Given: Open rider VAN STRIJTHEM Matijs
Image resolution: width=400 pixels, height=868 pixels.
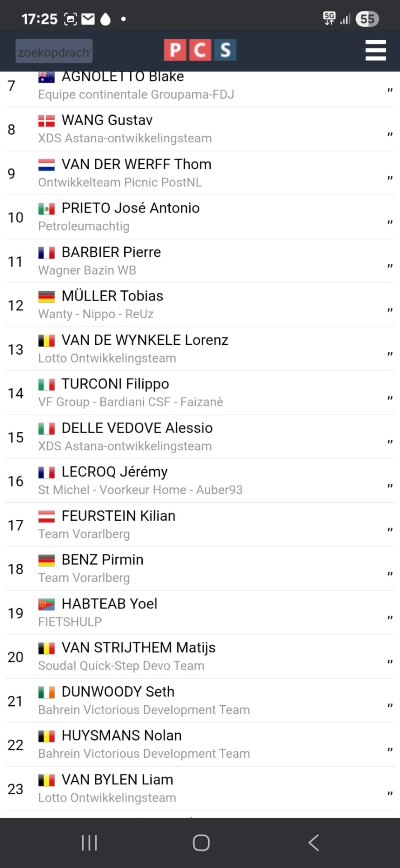Looking at the screenshot, I should (x=138, y=648).
